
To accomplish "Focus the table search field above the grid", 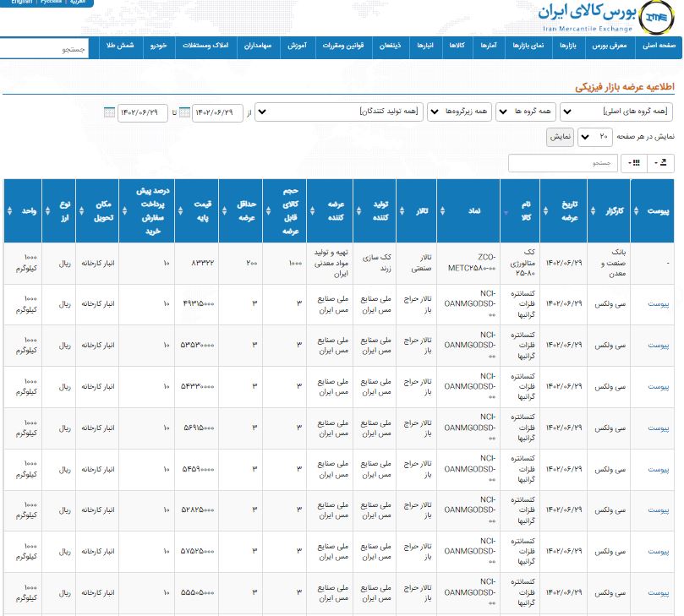I will [563, 163].
